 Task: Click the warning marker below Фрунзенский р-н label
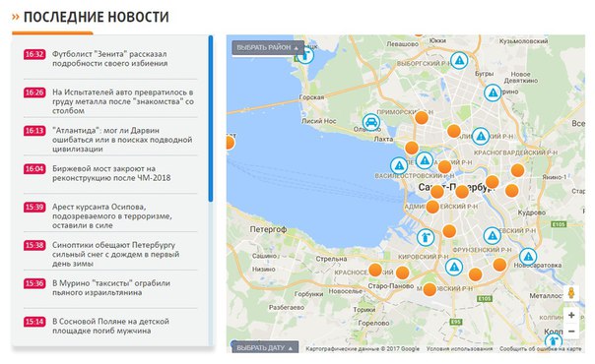(x=454, y=267)
